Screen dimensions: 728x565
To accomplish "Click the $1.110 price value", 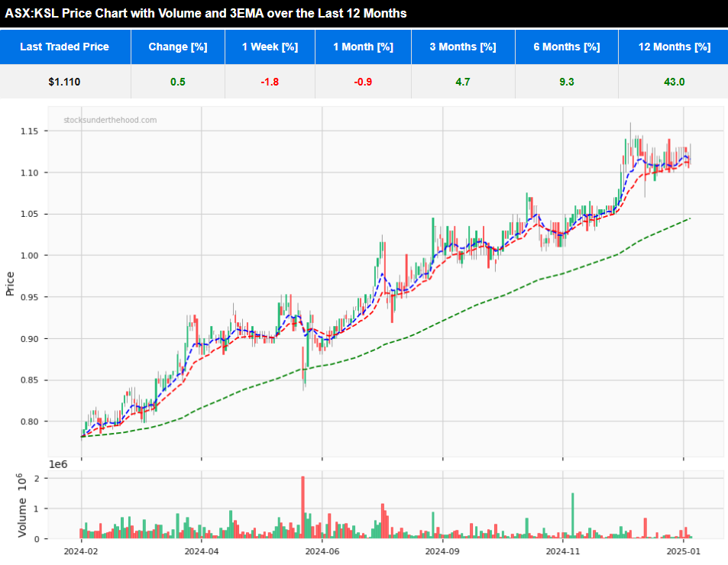I will 66,81.
